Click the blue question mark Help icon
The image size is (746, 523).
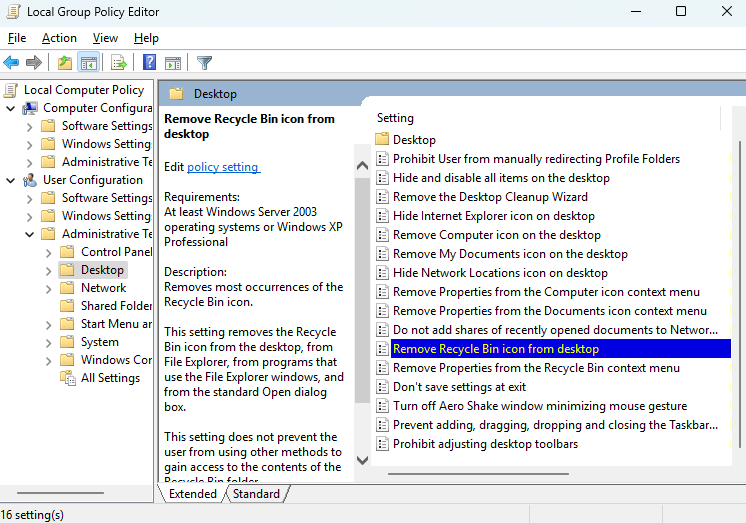click(149, 63)
